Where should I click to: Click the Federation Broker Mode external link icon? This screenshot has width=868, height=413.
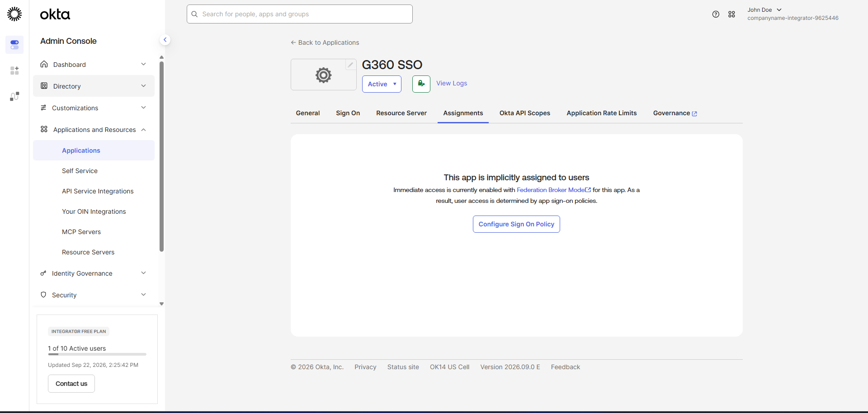click(x=588, y=190)
